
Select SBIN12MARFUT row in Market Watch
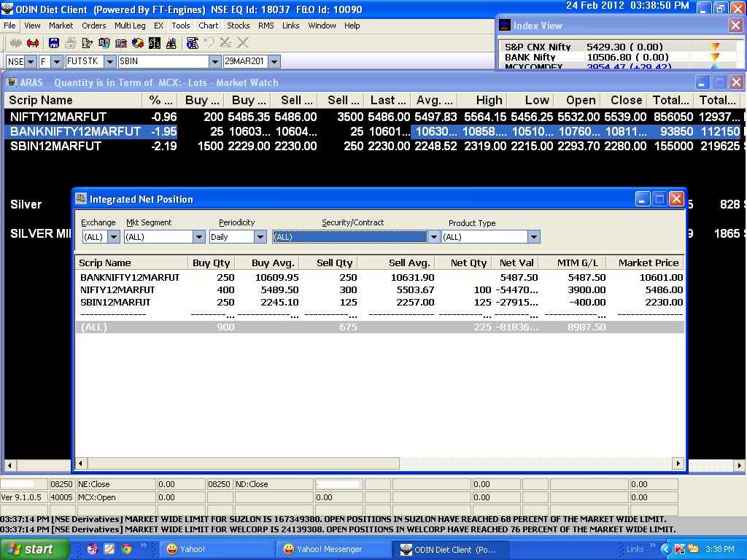374,146
